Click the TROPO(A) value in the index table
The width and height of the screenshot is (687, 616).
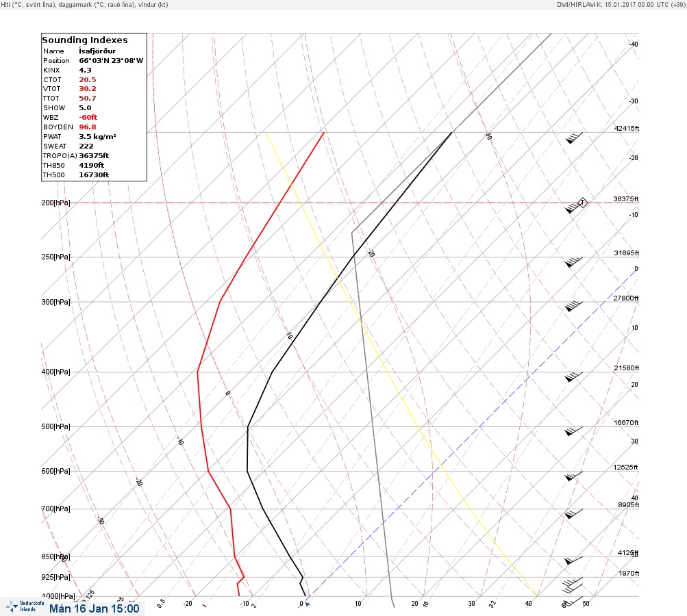[94, 156]
